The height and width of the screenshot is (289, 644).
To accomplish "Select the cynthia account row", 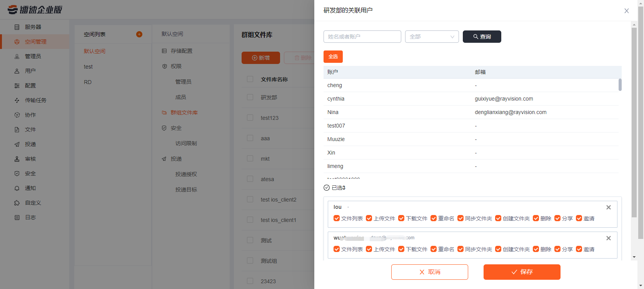I will [471, 99].
